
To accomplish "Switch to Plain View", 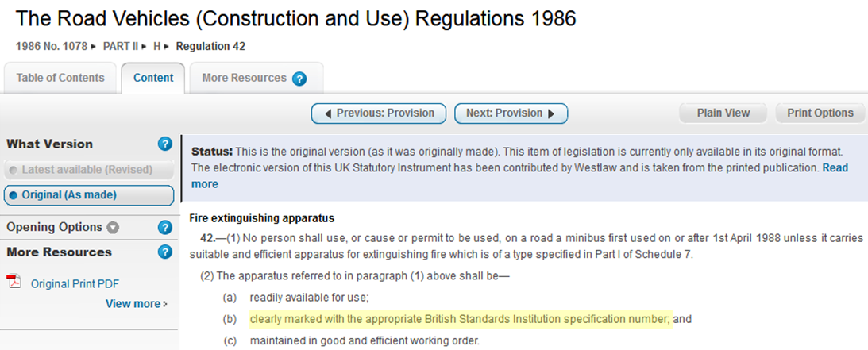I will point(723,113).
